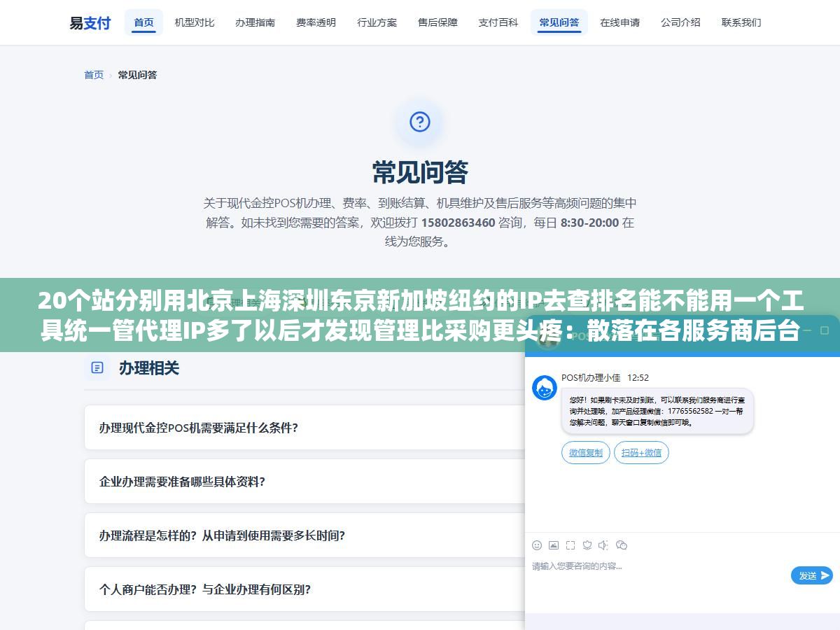Open 公司介绍 from the top menu
This screenshot has height=630, width=840.
pyautogui.click(x=681, y=22)
